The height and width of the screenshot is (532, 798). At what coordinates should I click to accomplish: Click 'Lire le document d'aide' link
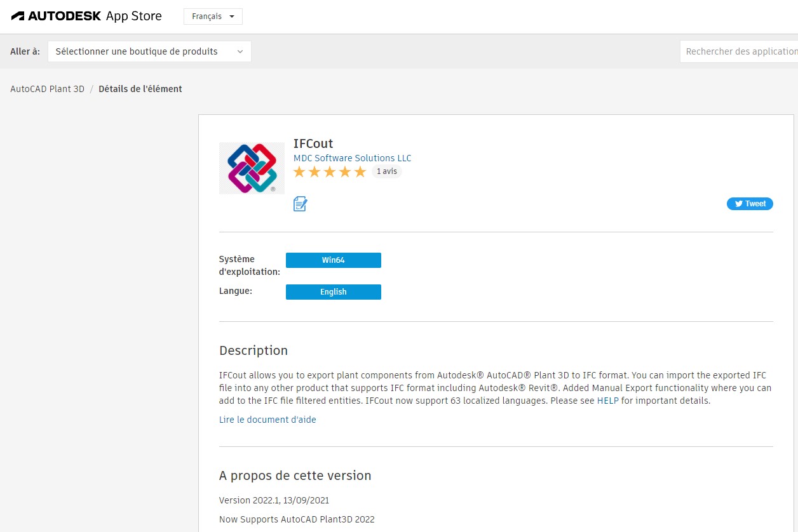(x=267, y=420)
